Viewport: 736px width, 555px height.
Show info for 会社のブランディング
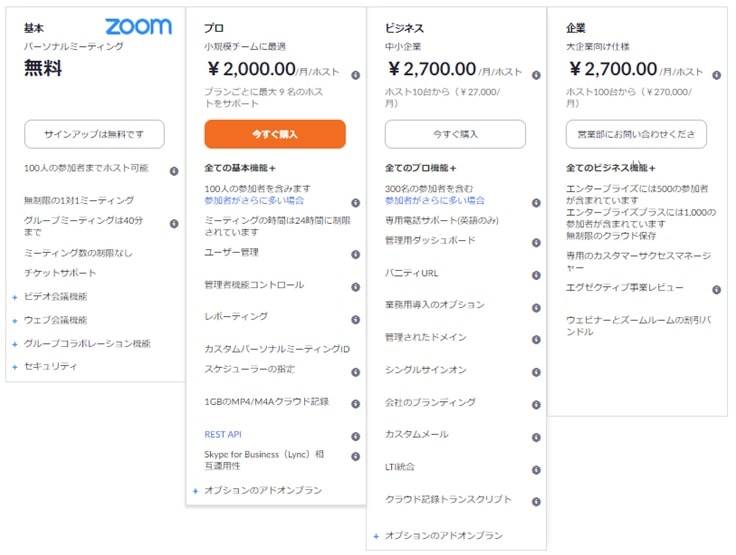click(536, 405)
